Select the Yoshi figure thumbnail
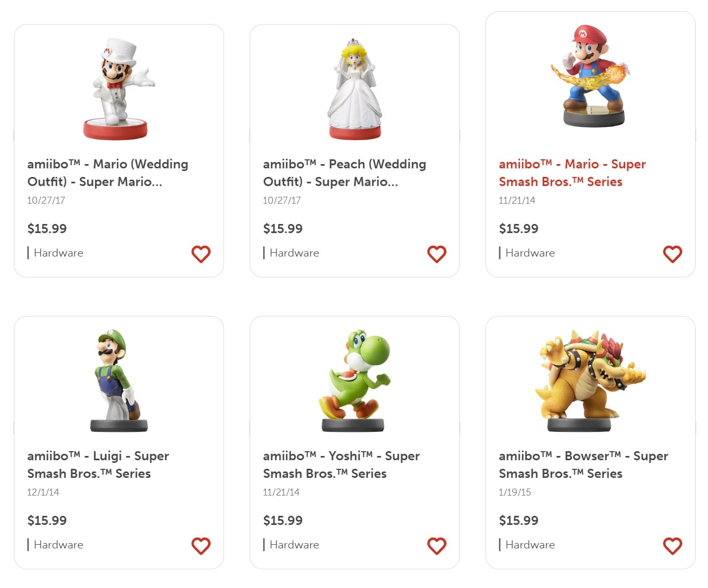Image resolution: width=708 pixels, height=588 pixels. (355, 381)
